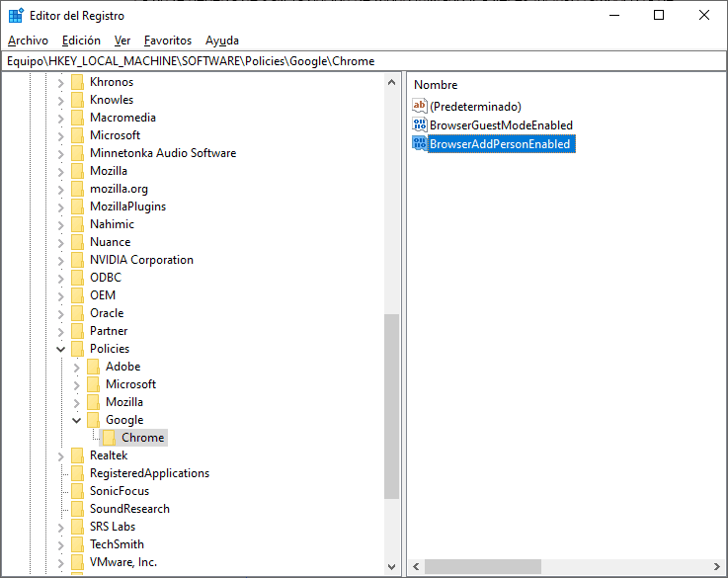Click the Nuance folder icon
Image resolution: width=728 pixels, height=578 pixels.
[77, 242]
